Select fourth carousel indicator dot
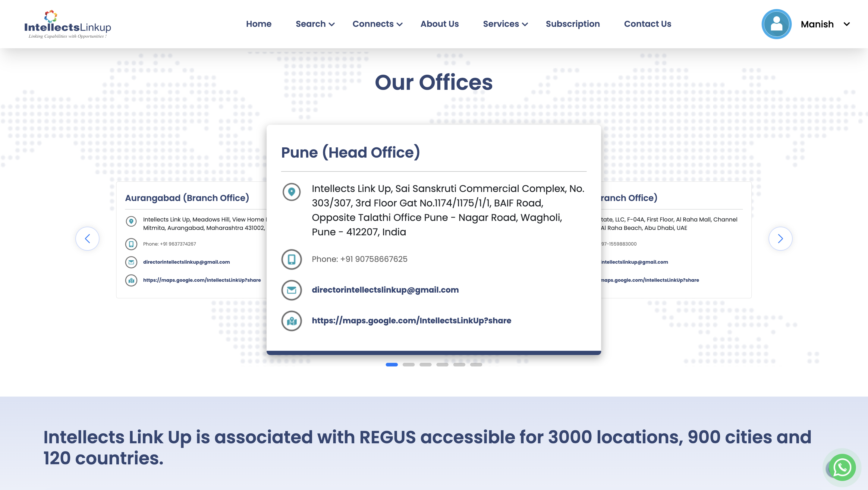 442,365
